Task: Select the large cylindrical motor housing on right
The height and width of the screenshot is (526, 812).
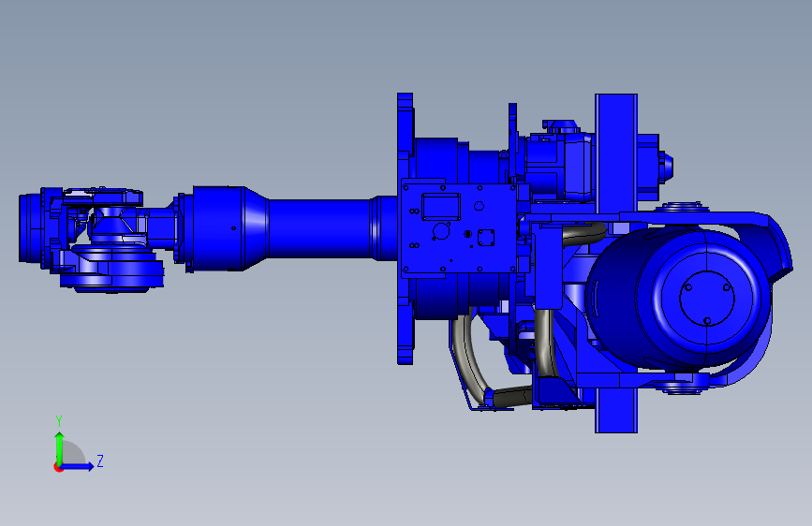Action: click(678, 298)
